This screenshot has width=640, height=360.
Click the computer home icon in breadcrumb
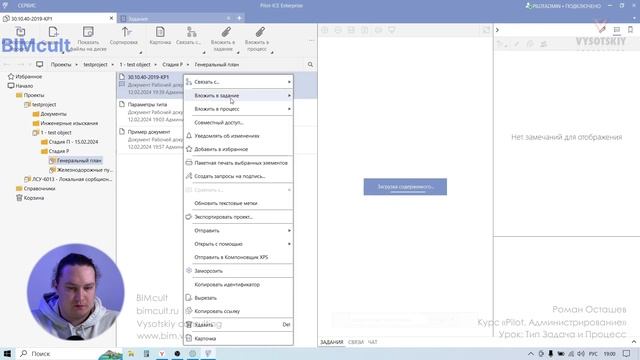coord(39,64)
